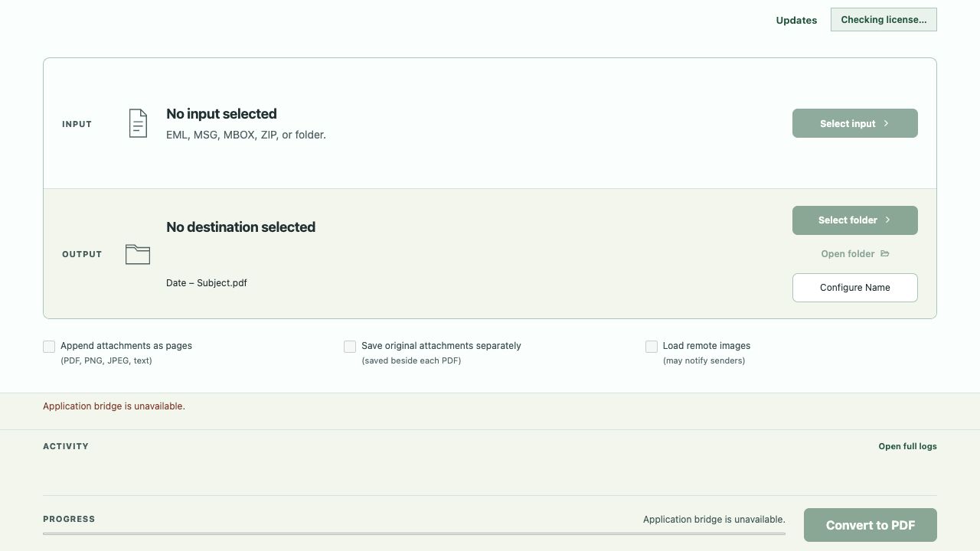Click the (may notify senders) hint text
The width and height of the screenshot is (980, 551).
704,360
